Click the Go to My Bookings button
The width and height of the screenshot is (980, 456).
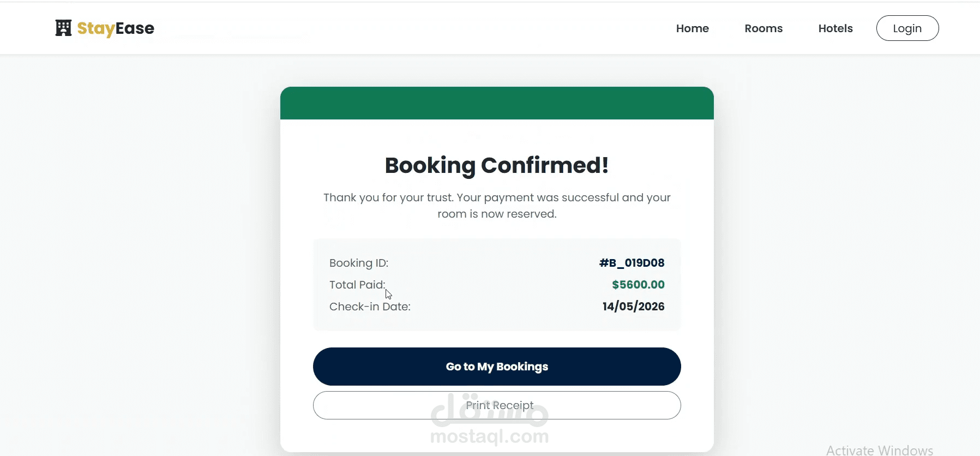[497, 367]
